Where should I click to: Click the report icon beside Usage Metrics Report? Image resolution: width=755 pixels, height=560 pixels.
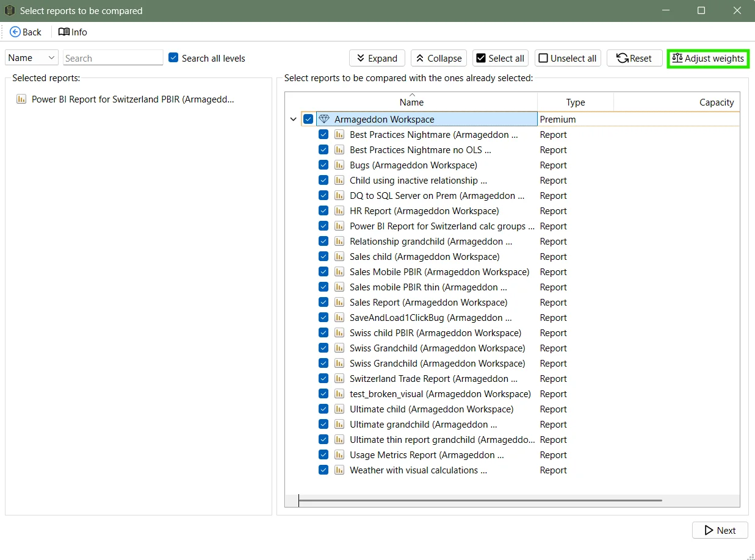(339, 455)
